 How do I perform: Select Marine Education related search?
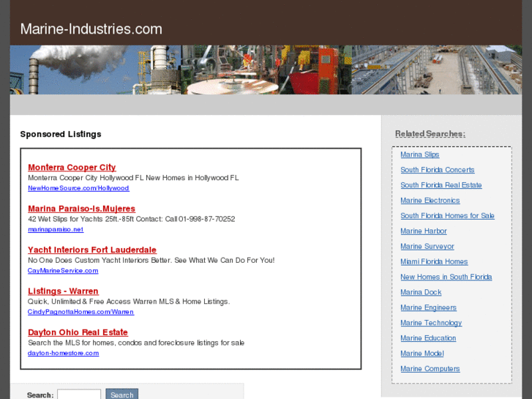pos(428,338)
